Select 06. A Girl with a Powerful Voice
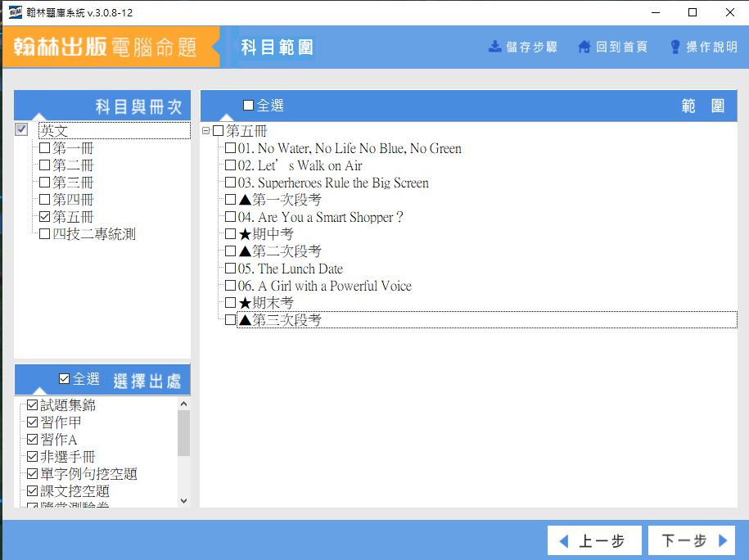 pyautogui.click(x=325, y=286)
